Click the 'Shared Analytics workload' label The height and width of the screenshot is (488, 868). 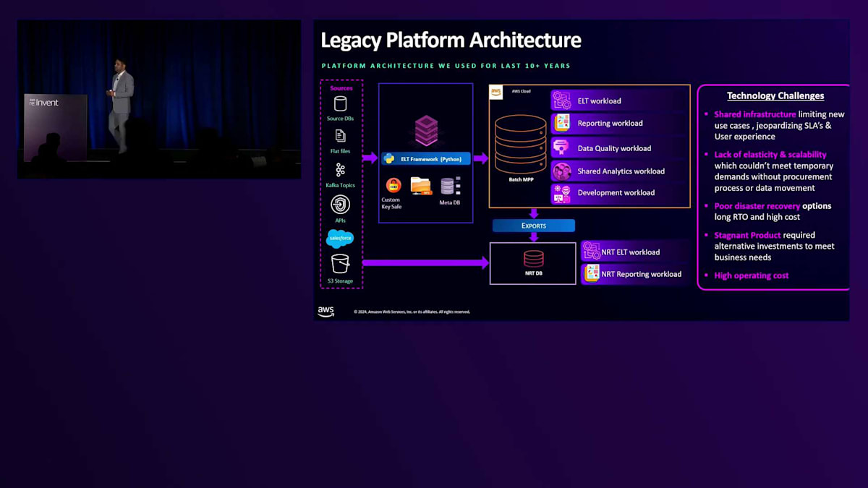(621, 171)
